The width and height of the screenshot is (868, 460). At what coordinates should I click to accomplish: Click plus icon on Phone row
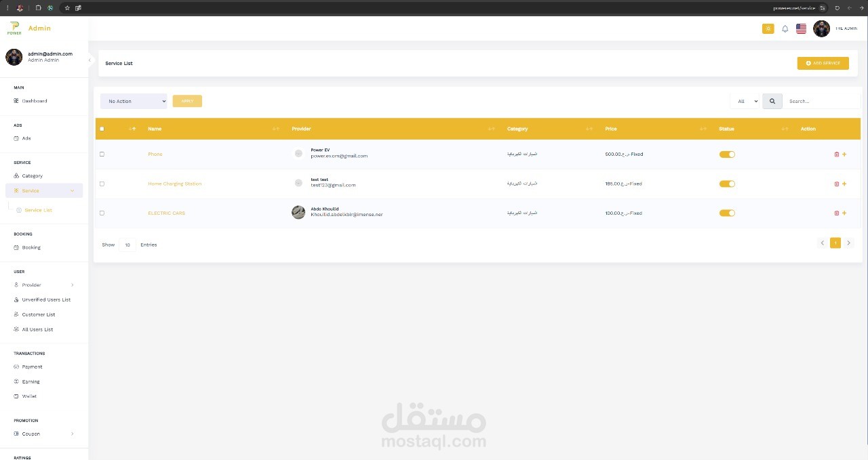pos(844,154)
